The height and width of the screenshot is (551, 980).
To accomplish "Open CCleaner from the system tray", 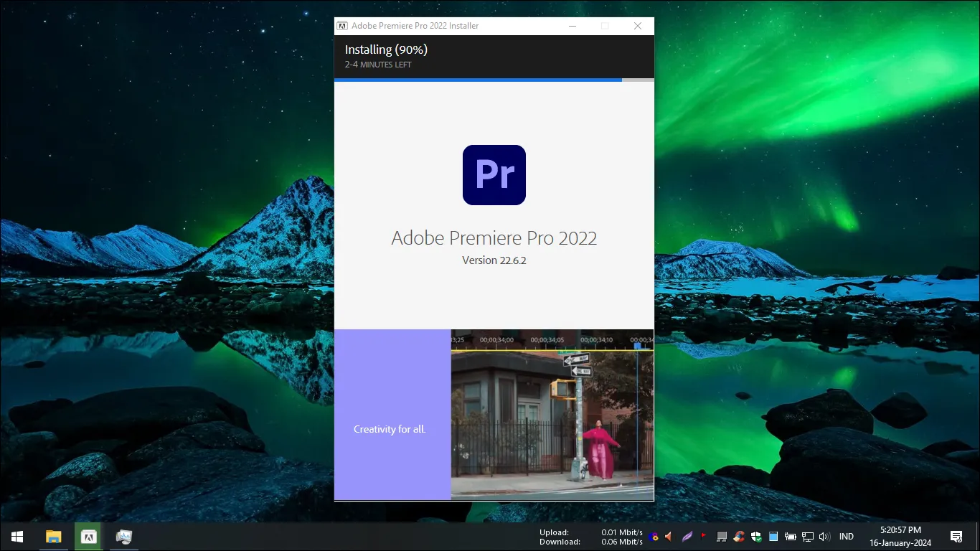I will pyautogui.click(x=738, y=536).
